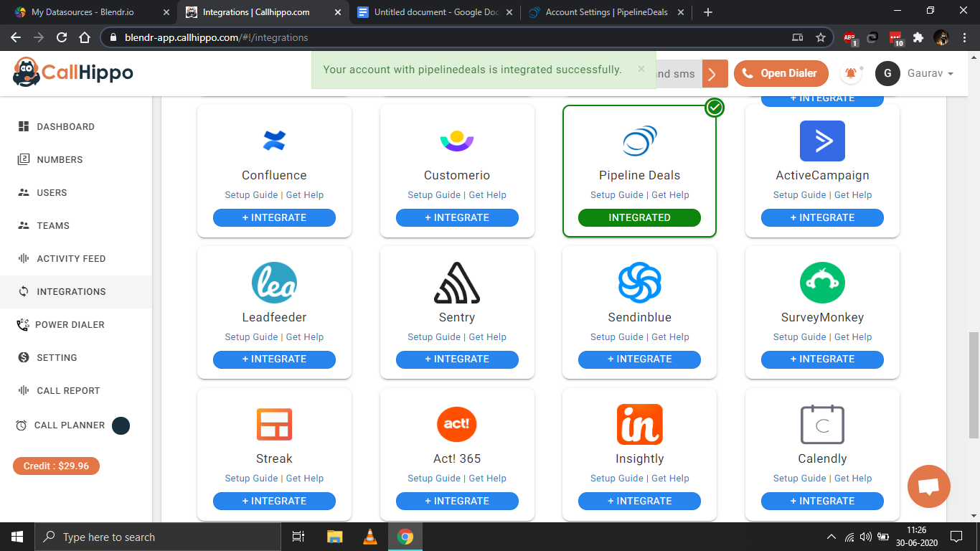Viewport: 980px width, 551px height.
Task: Click the Act! 365 logo icon
Action: (457, 424)
